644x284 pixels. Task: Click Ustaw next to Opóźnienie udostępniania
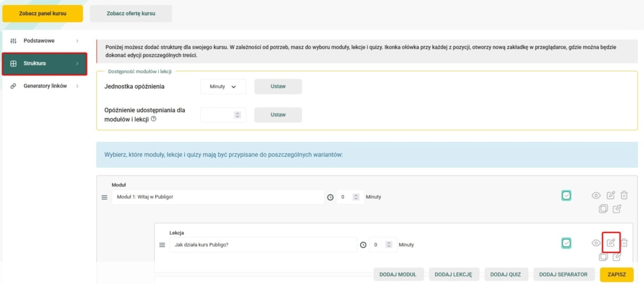coord(278,115)
